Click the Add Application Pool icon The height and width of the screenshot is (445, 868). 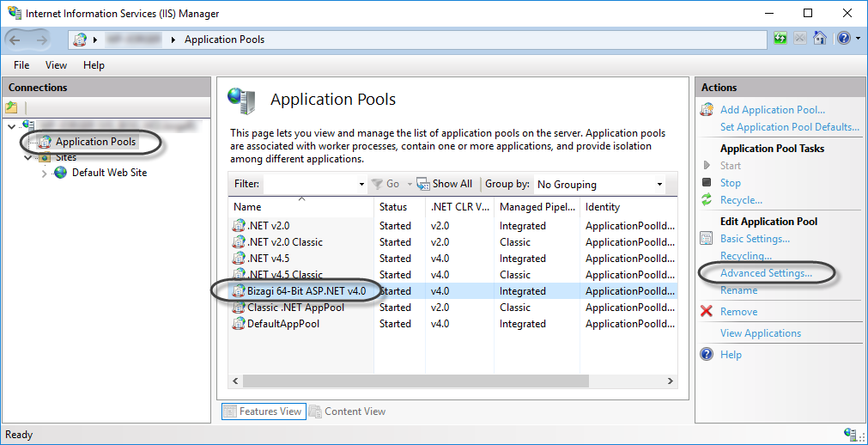(x=707, y=109)
